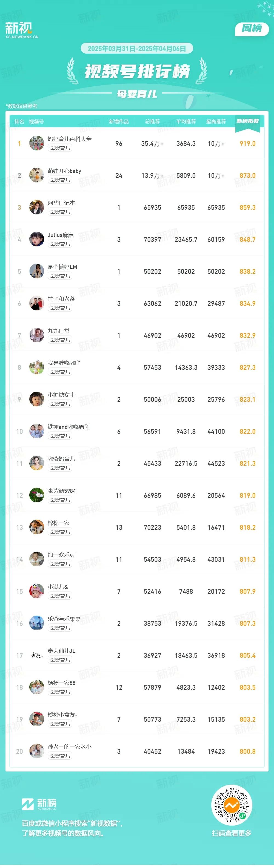Select avatar of 张紫涵5984
This screenshot has height=868, width=274.
point(36,495)
